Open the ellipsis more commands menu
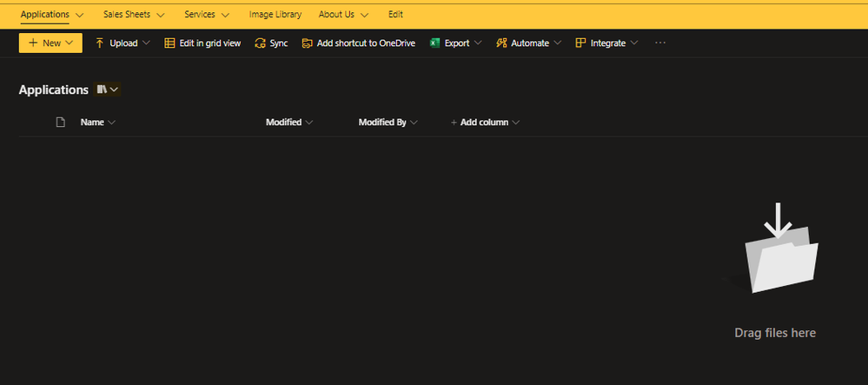The width and height of the screenshot is (868, 385). tap(659, 43)
